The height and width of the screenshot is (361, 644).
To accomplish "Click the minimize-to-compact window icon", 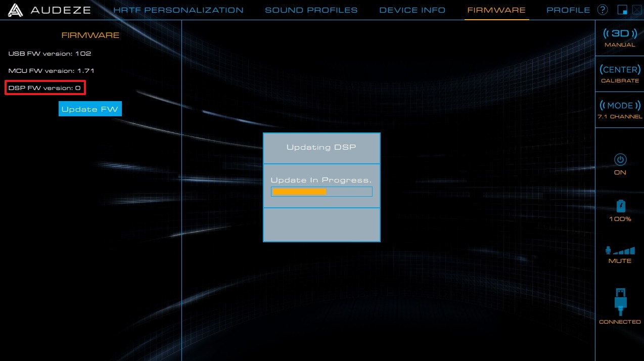I will pyautogui.click(x=622, y=10).
